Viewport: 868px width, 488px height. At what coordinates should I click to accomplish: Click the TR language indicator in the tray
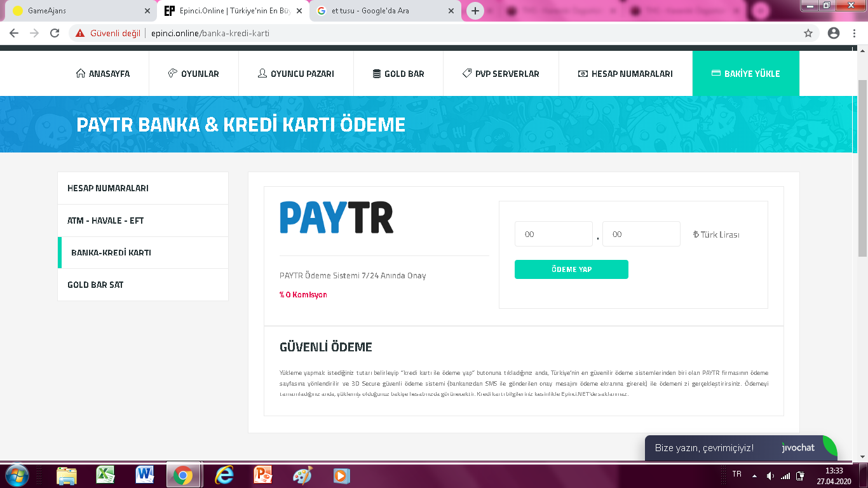736,474
